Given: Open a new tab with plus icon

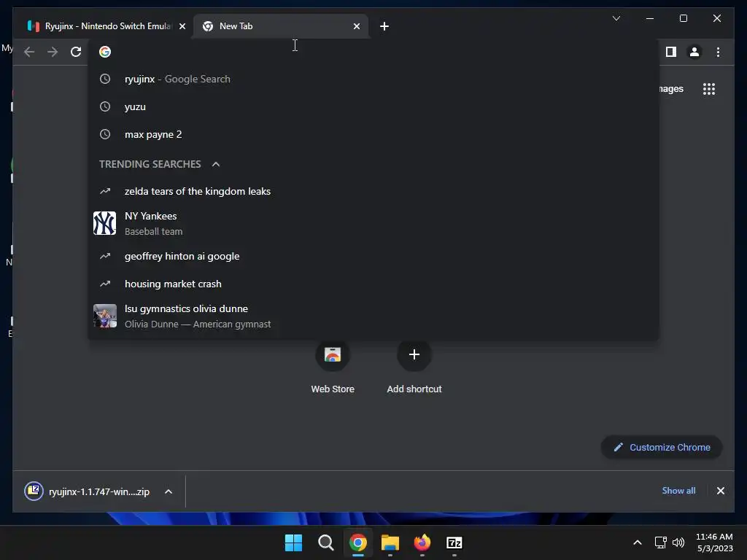Looking at the screenshot, I should point(384,26).
